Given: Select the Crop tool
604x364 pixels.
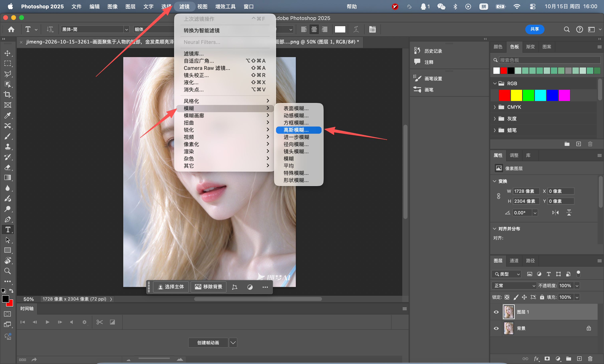Looking at the screenshot, I should pos(8,95).
